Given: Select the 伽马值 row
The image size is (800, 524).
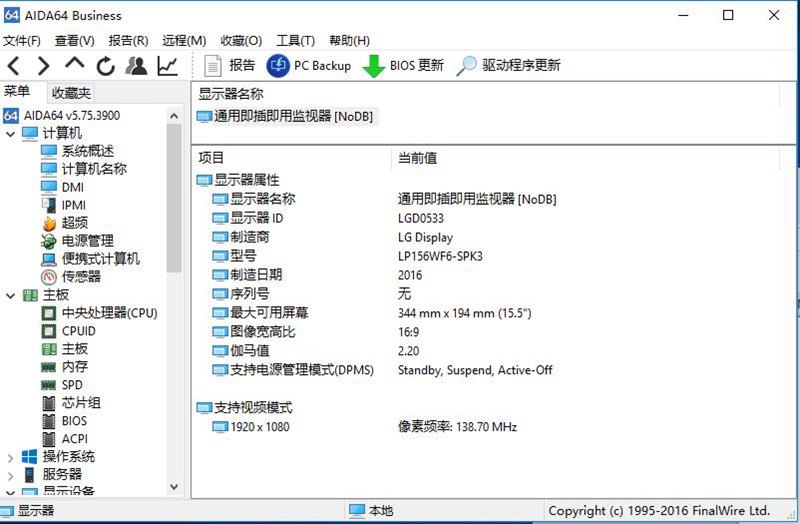Looking at the screenshot, I should click(241, 351).
